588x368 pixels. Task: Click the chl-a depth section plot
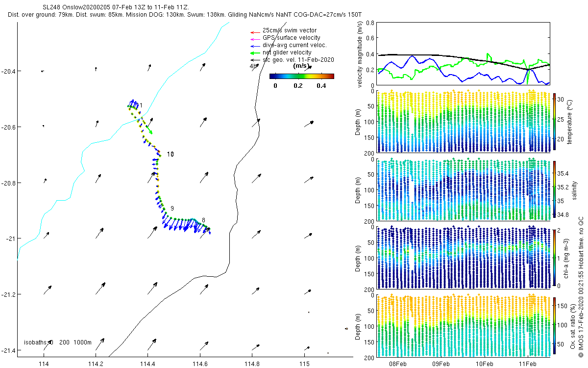(463, 257)
